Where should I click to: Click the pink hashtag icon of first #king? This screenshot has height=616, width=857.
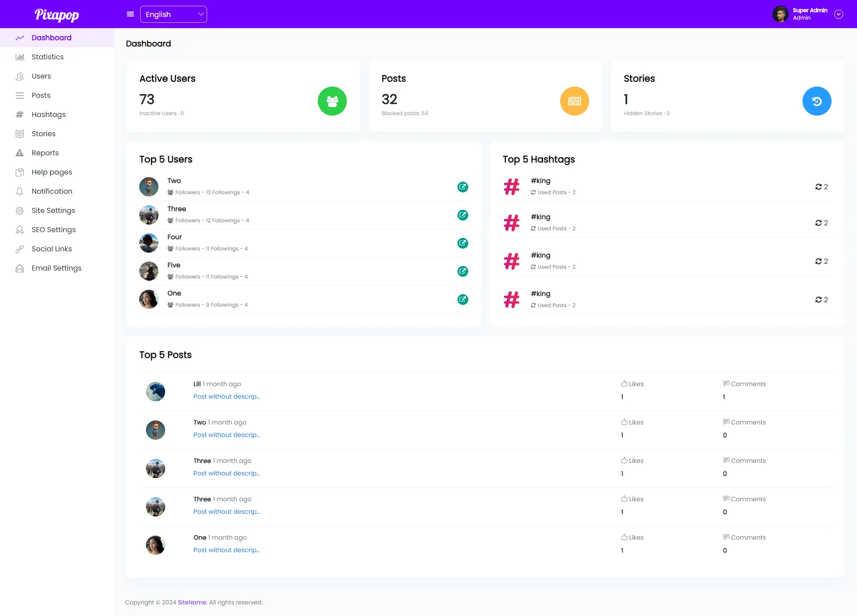coord(512,187)
